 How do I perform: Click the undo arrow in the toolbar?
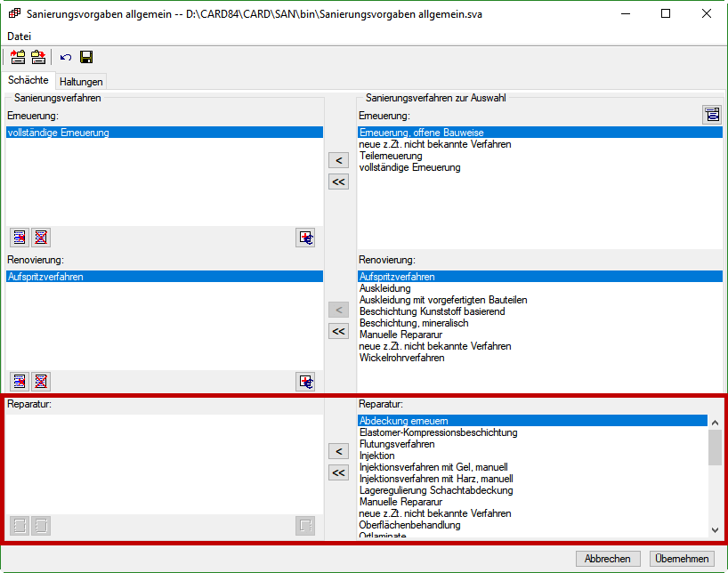(x=66, y=57)
